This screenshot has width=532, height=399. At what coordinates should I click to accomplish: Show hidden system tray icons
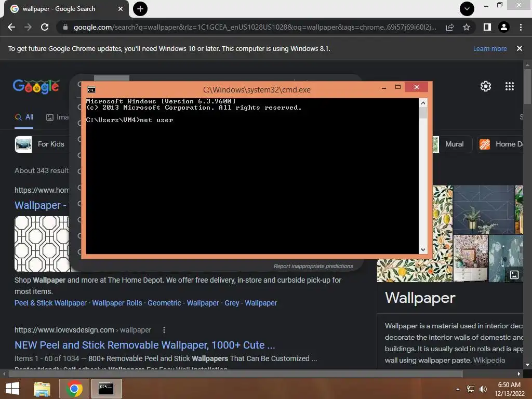tap(458, 389)
